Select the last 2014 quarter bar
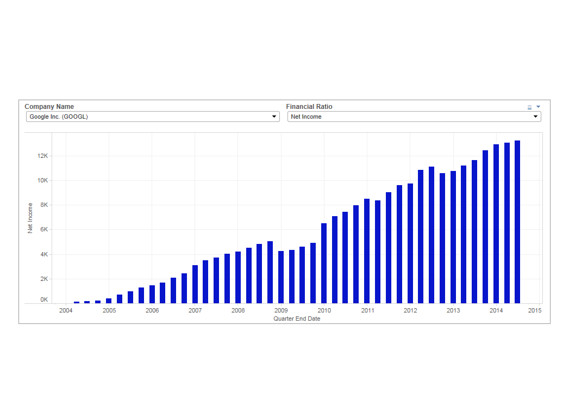 (x=517, y=222)
